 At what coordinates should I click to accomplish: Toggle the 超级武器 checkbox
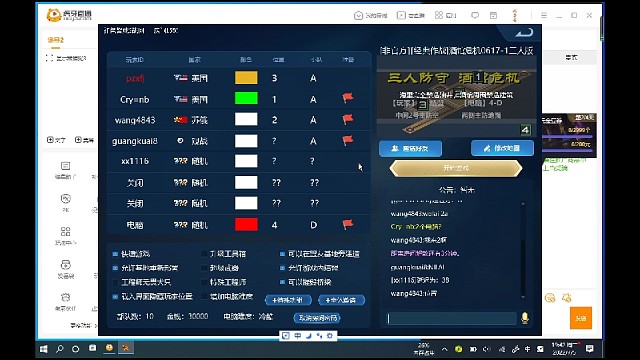click(204, 268)
